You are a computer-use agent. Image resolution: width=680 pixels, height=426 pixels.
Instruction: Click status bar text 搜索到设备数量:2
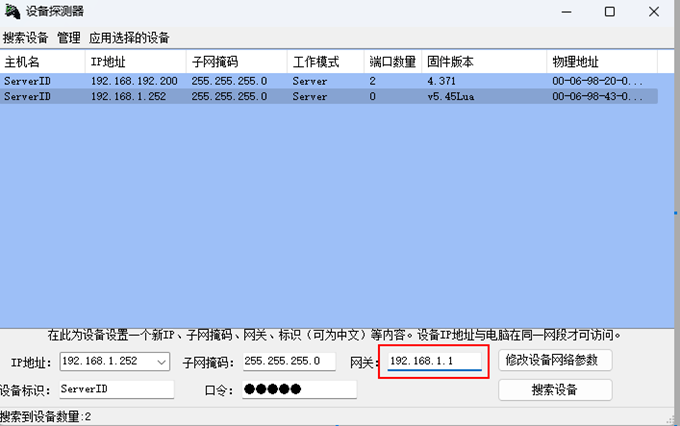(x=46, y=417)
